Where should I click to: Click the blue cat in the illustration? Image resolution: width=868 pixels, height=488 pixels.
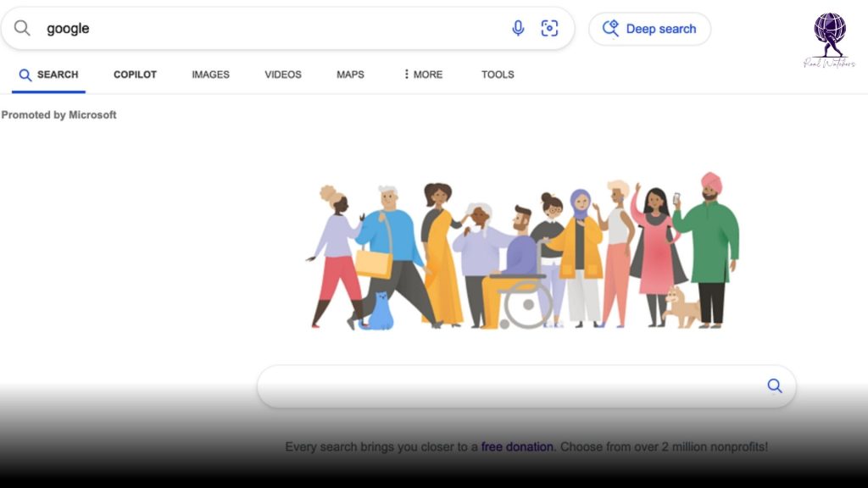[x=379, y=312]
